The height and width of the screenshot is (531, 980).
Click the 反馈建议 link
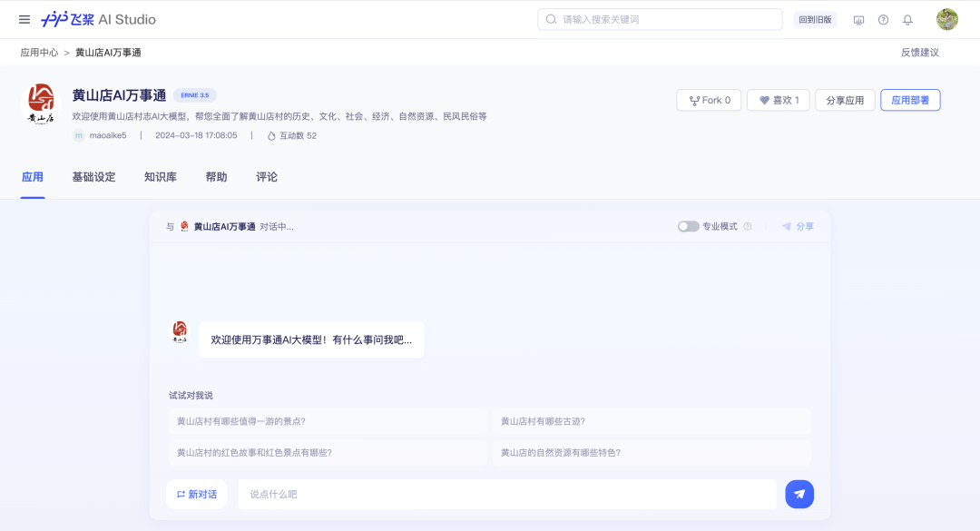click(x=920, y=53)
